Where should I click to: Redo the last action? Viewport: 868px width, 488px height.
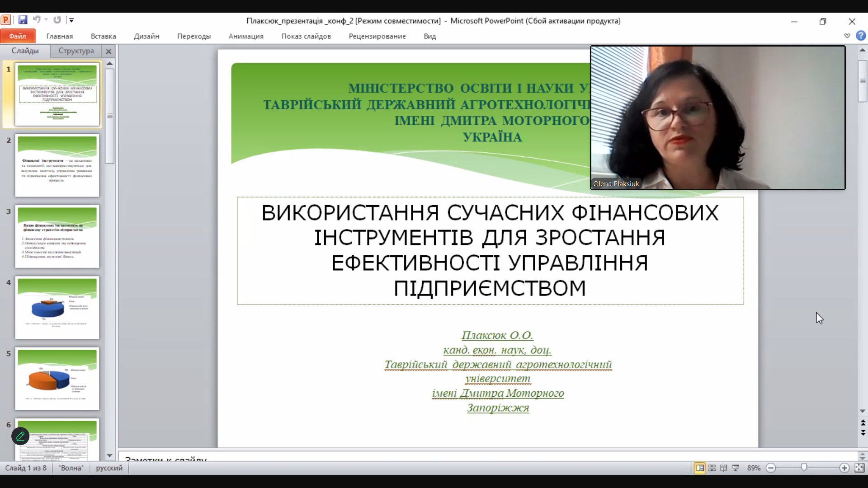(x=57, y=20)
